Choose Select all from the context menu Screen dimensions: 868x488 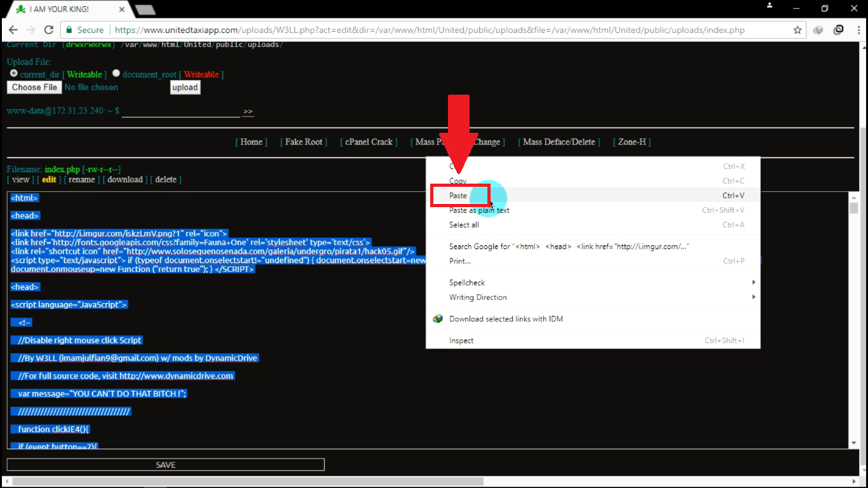[465, 224]
